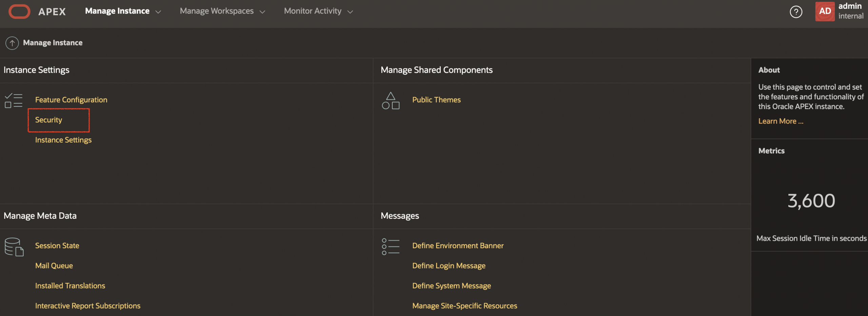Click the AD admin avatar badge

(x=825, y=11)
